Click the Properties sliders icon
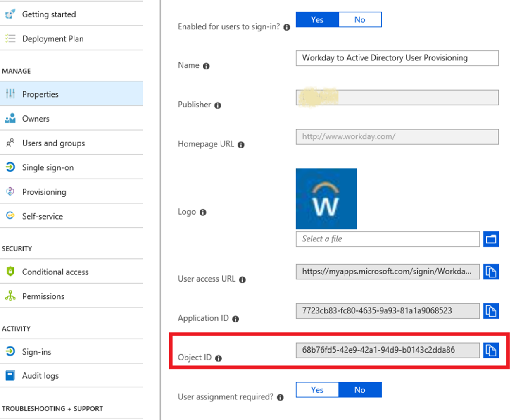The width and height of the screenshot is (516, 420). [10, 94]
